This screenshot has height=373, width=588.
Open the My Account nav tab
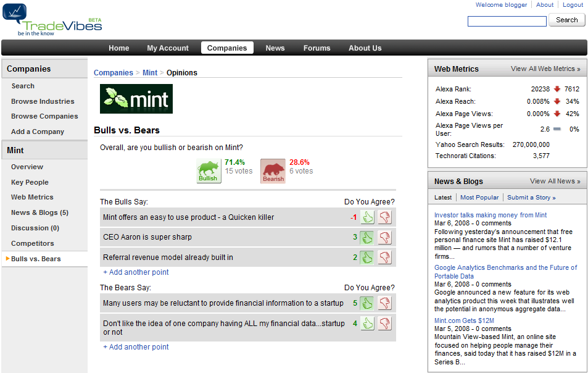(x=168, y=48)
